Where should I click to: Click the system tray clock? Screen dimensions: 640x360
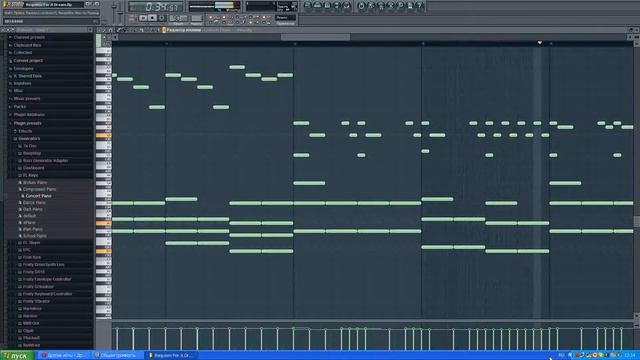[630, 356]
